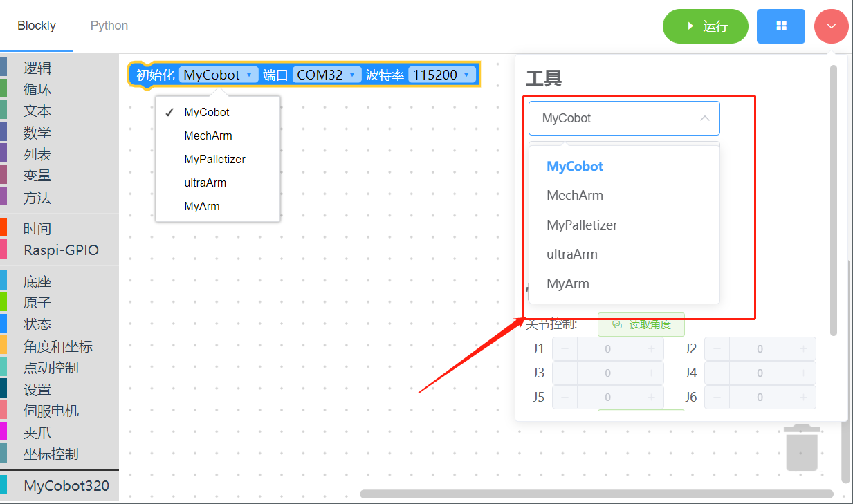Click the workspace horizontal scrollbar

596,494
